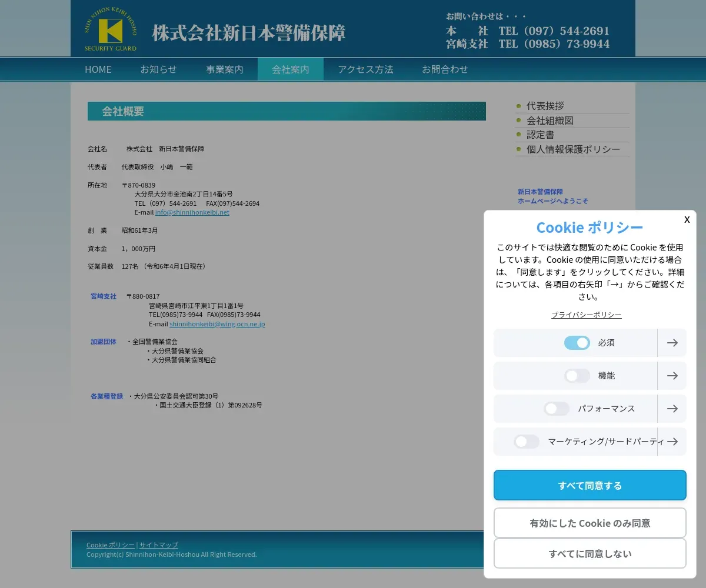
Task: Click the 〒870-0839 postal code
Action: click(138, 185)
